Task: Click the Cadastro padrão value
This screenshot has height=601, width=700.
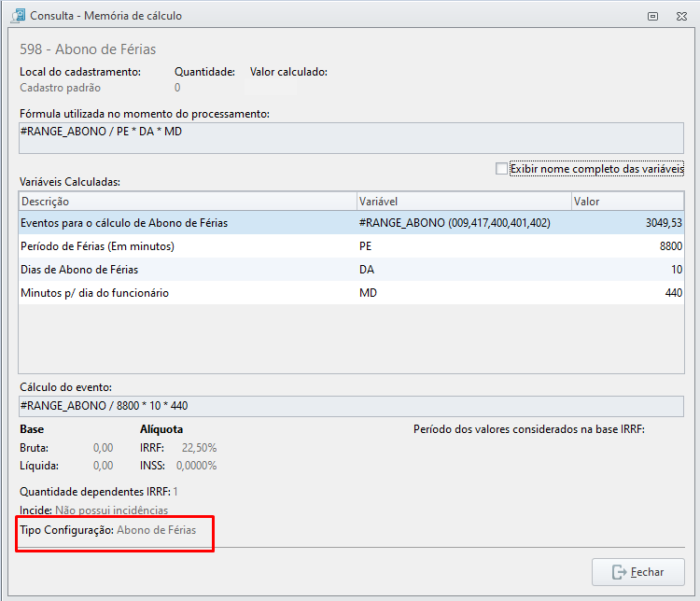Action: click(61, 88)
